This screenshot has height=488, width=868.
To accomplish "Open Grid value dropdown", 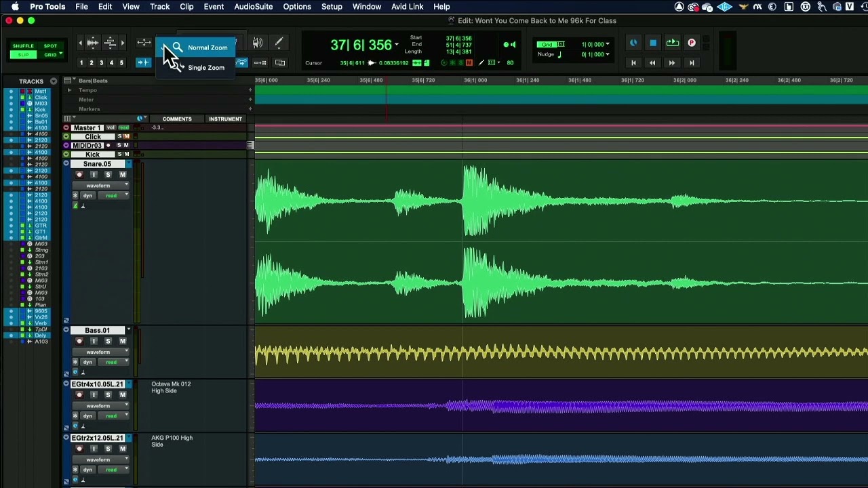I will [608, 45].
